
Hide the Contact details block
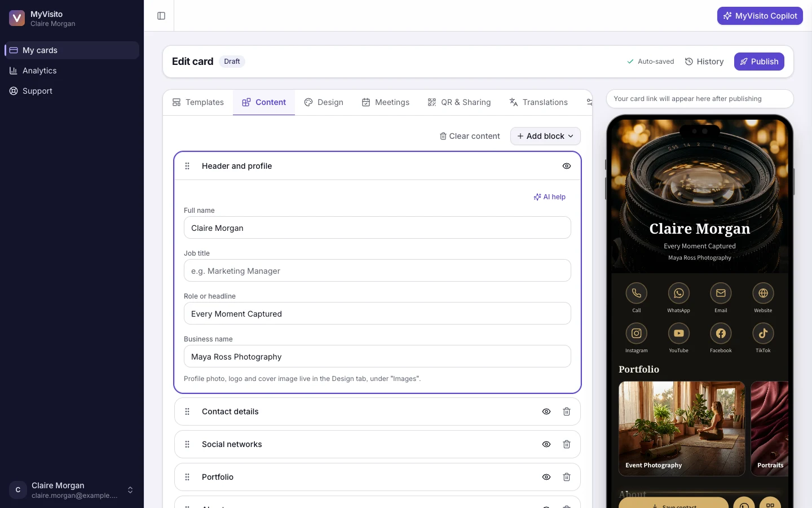point(546,411)
